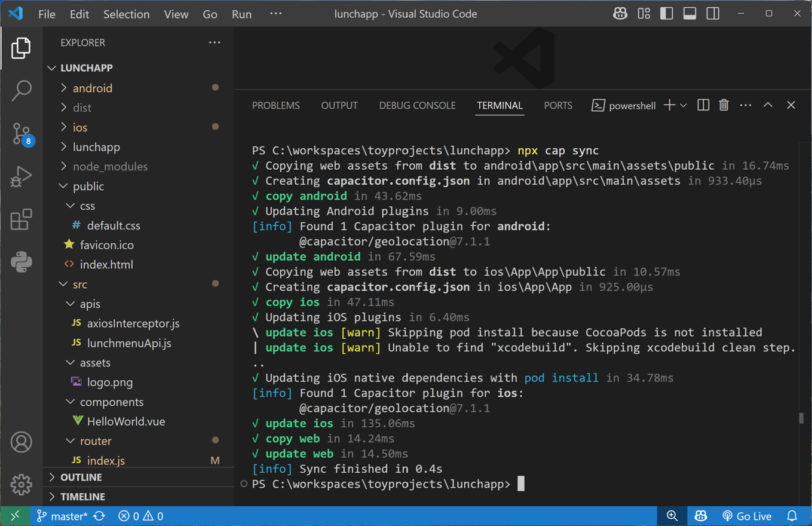This screenshot has width=812, height=526.
Task: Toggle Panel visibility in title bar
Action: 690,14
